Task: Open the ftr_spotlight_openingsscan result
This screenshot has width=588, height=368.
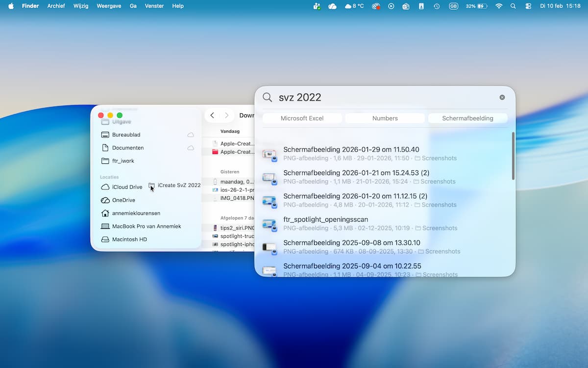Action: coord(325,219)
